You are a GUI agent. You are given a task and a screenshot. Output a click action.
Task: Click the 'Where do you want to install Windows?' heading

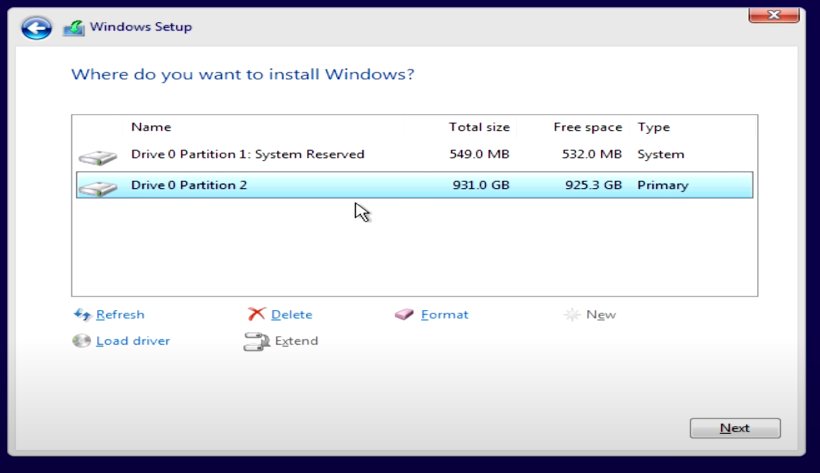243,74
